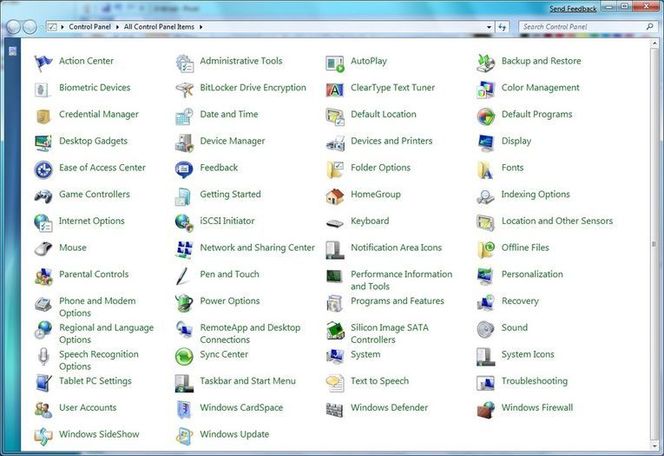Select All Control Panel Items breadcrumb
This screenshot has width=664, height=456.
coord(159,27)
